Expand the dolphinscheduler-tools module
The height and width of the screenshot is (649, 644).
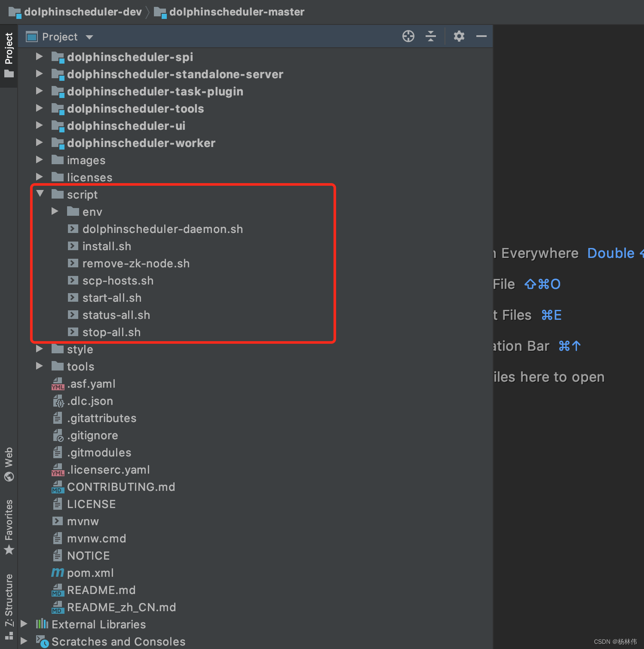(x=39, y=108)
